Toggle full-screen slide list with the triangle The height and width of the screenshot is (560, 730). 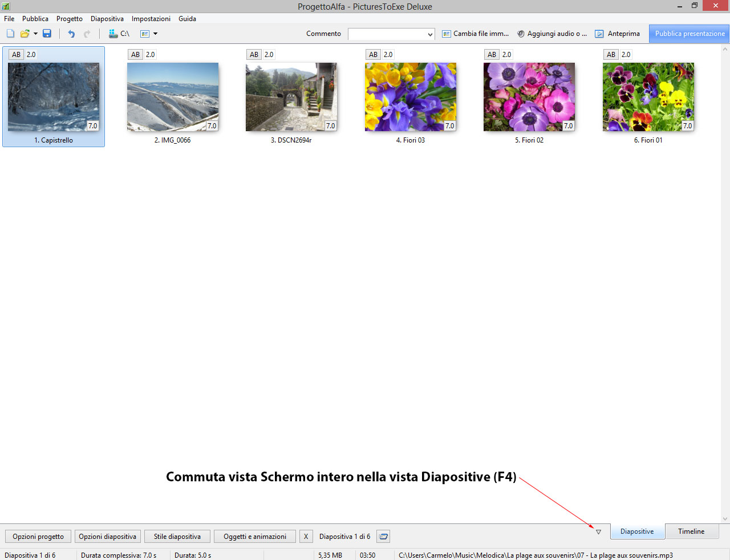[x=598, y=532]
